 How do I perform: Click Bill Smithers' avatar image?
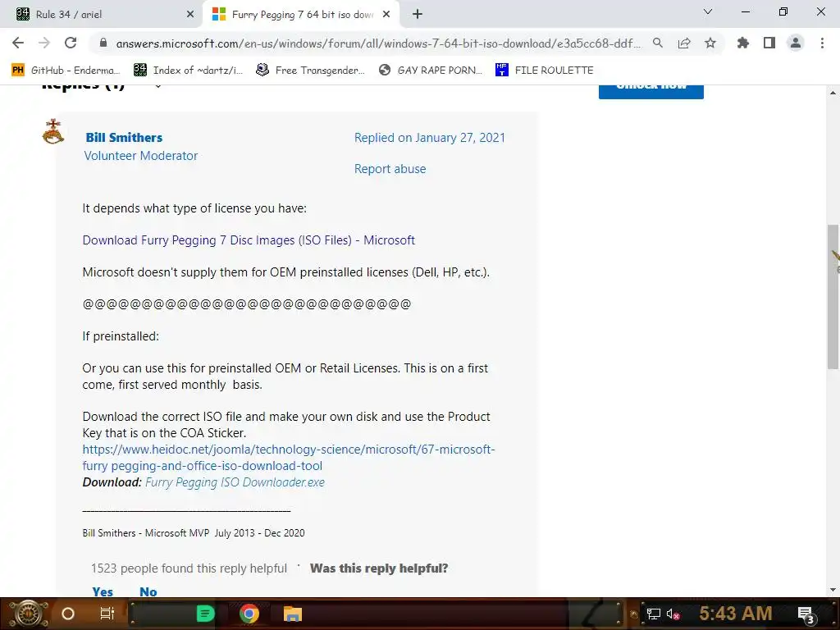tap(53, 131)
